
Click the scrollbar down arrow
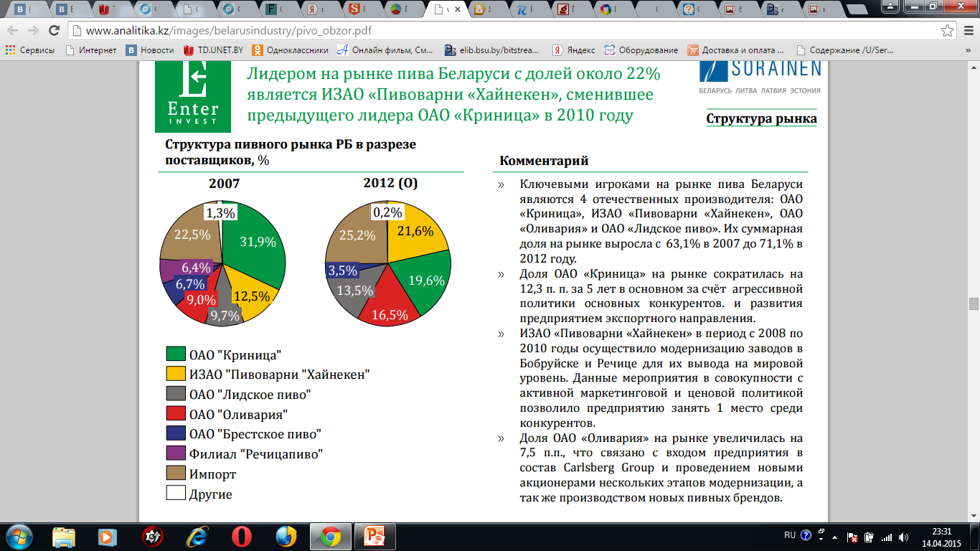tap(974, 516)
